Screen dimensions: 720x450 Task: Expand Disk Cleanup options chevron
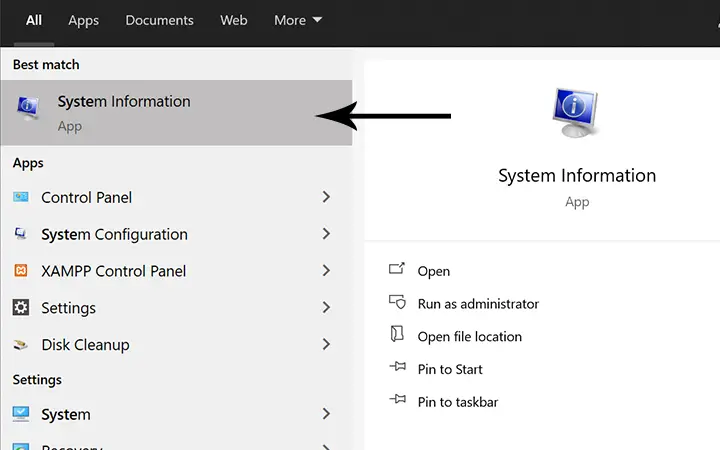click(326, 344)
